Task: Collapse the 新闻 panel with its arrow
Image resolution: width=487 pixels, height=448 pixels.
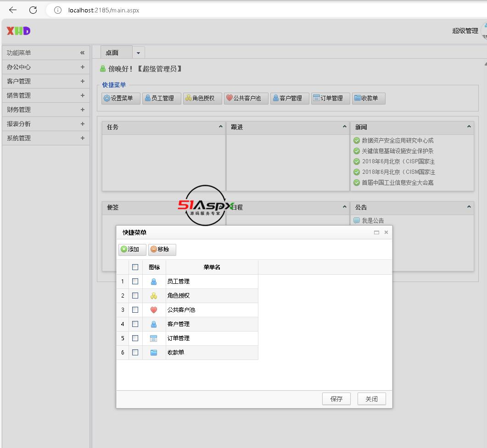Action: [x=469, y=127]
